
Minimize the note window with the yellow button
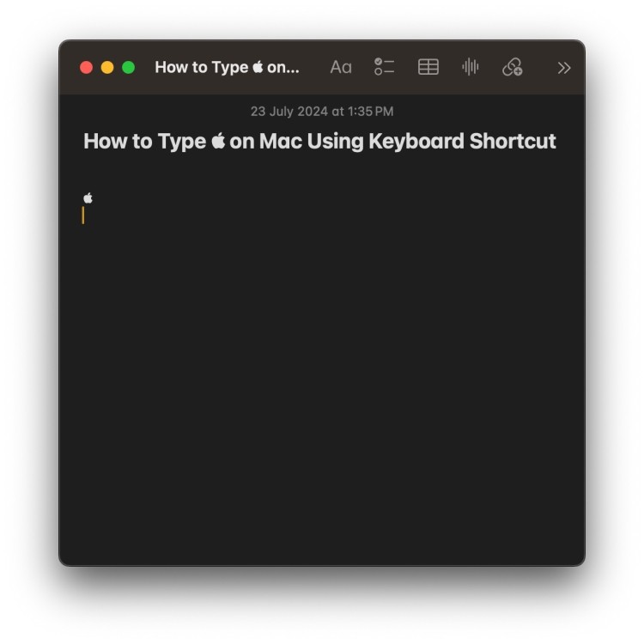pos(107,67)
